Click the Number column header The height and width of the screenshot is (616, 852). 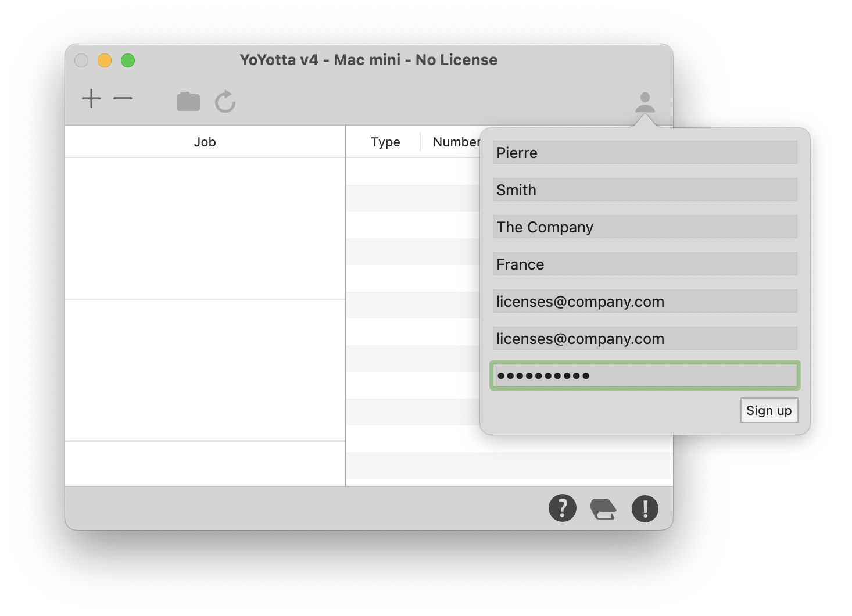[x=457, y=142]
